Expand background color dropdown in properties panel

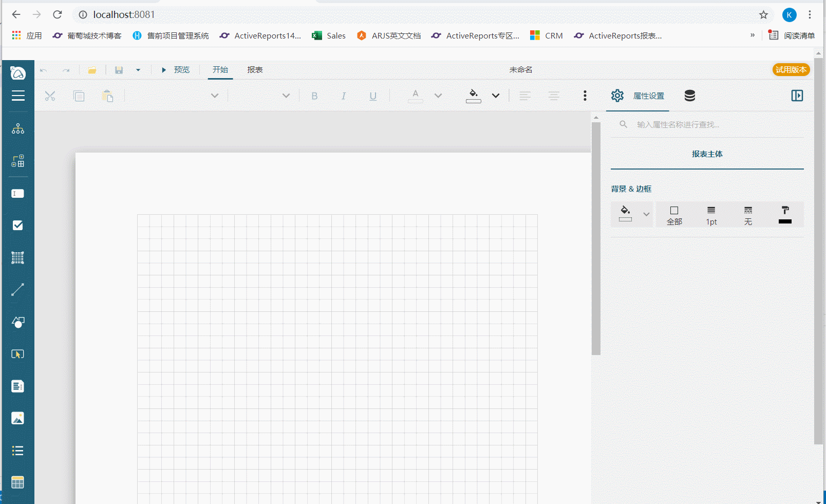click(x=646, y=214)
